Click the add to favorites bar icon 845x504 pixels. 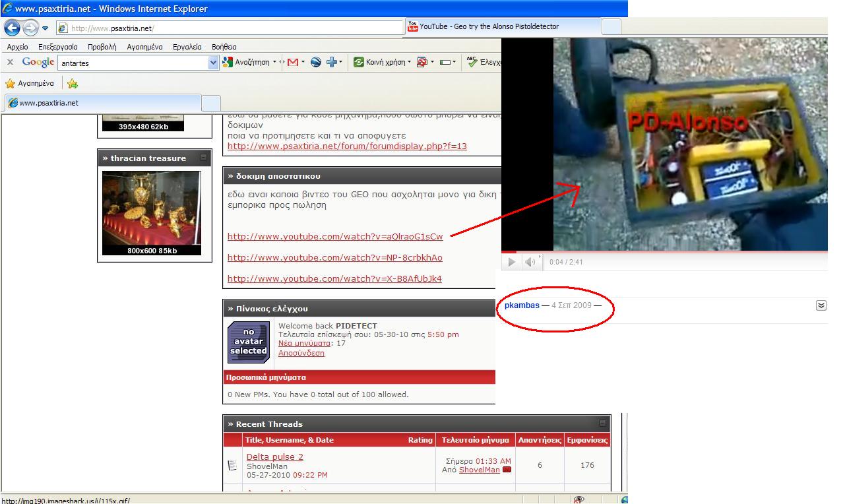[x=73, y=83]
